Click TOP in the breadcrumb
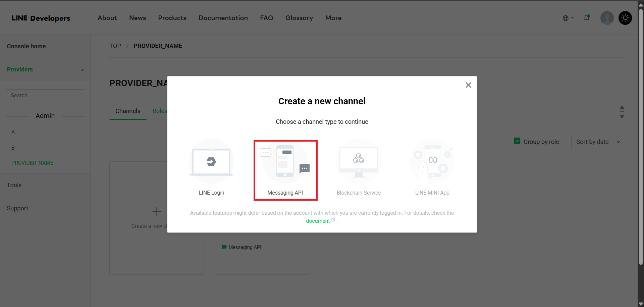Image resolution: width=644 pixels, height=307 pixels. (x=115, y=46)
